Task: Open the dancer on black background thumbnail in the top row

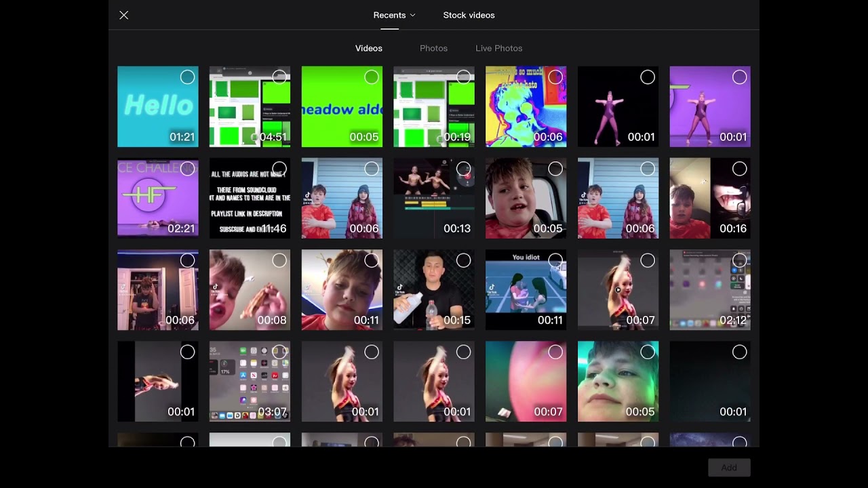Action: 618,106
